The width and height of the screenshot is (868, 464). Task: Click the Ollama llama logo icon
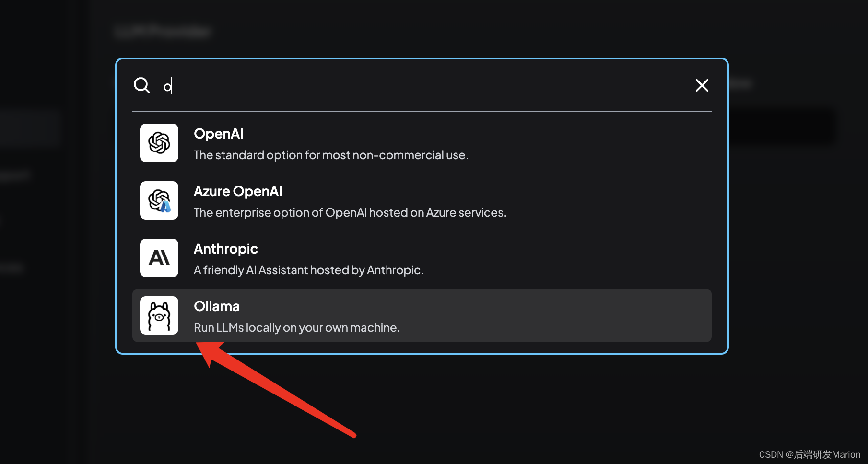[x=159, y=315]
